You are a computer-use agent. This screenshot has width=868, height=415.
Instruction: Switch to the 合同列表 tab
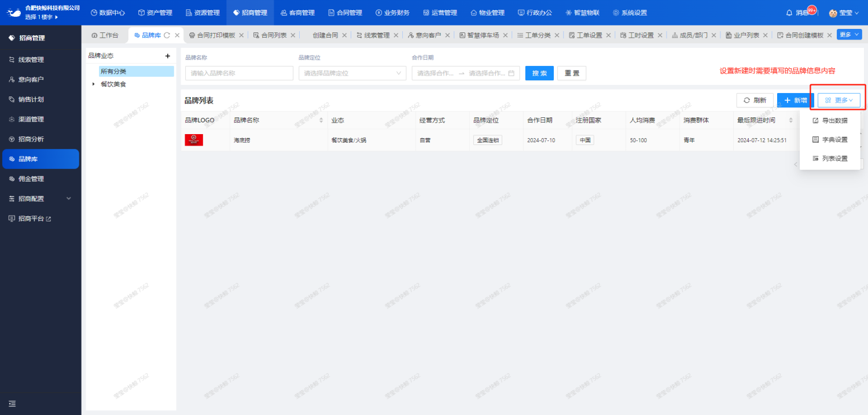[270, 35]
